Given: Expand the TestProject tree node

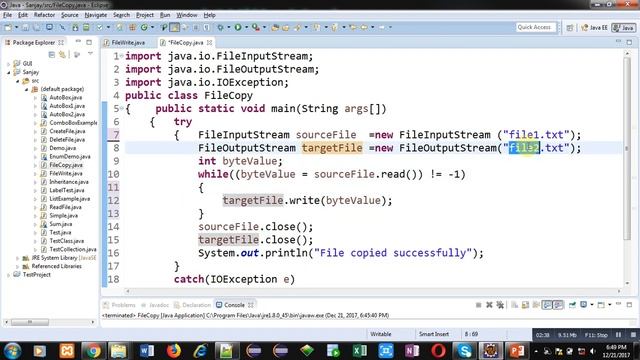Looking at the screenshot, I should click(x=9, y=275).
